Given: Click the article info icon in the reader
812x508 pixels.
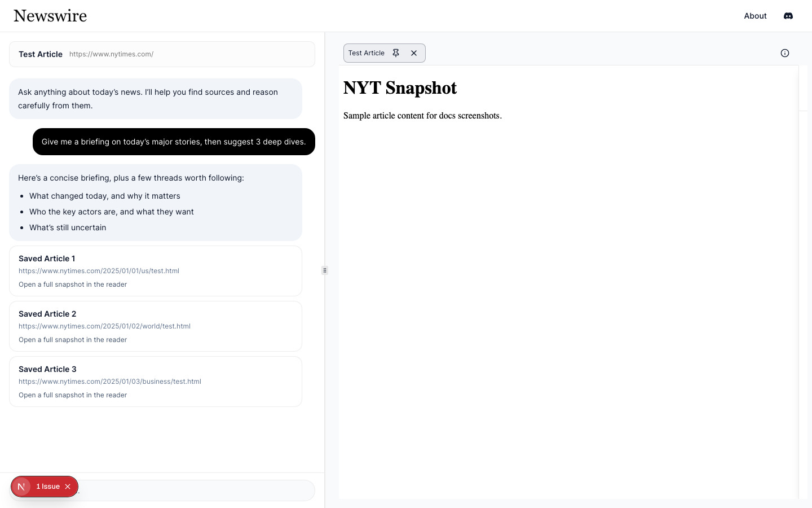Looking at the screenshot, I should click(785, 53).
